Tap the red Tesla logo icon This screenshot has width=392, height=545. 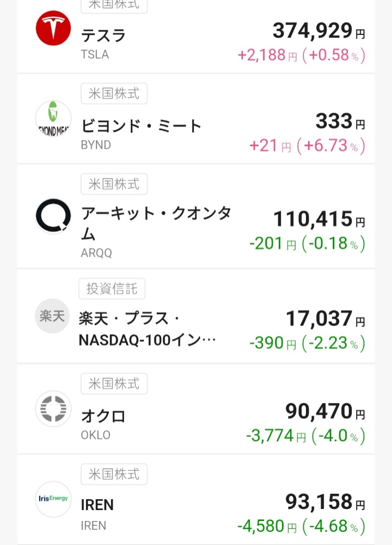coord(53,28)
